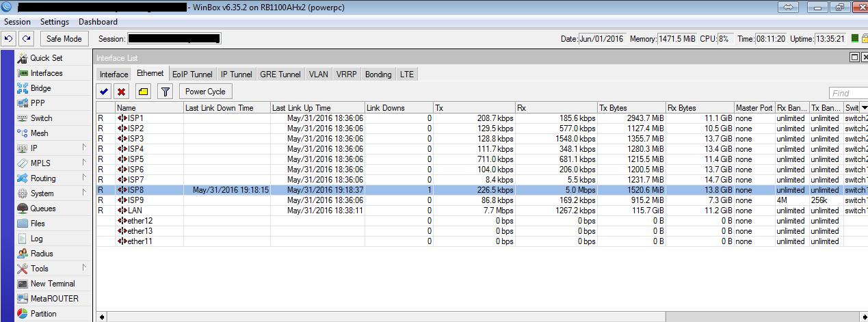
Task: Open the Radius section
Action: 41,254
